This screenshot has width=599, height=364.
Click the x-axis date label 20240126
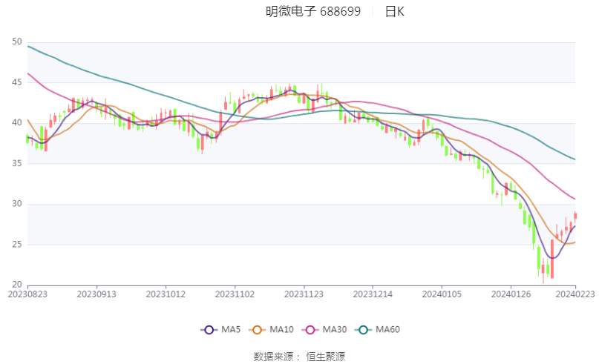pyautogui.click(x=511, y=294)
